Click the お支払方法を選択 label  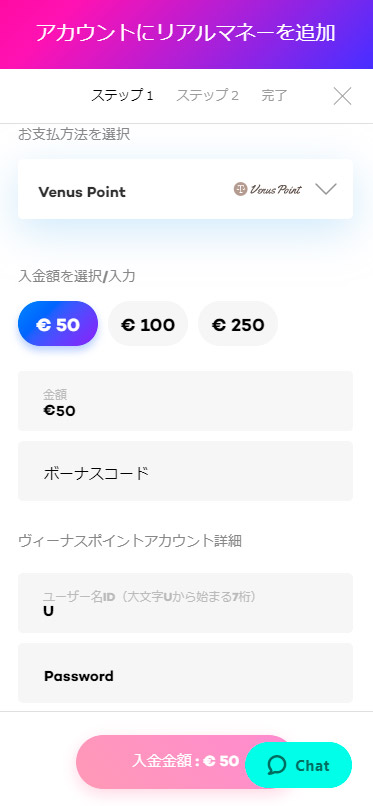(74, 135)
